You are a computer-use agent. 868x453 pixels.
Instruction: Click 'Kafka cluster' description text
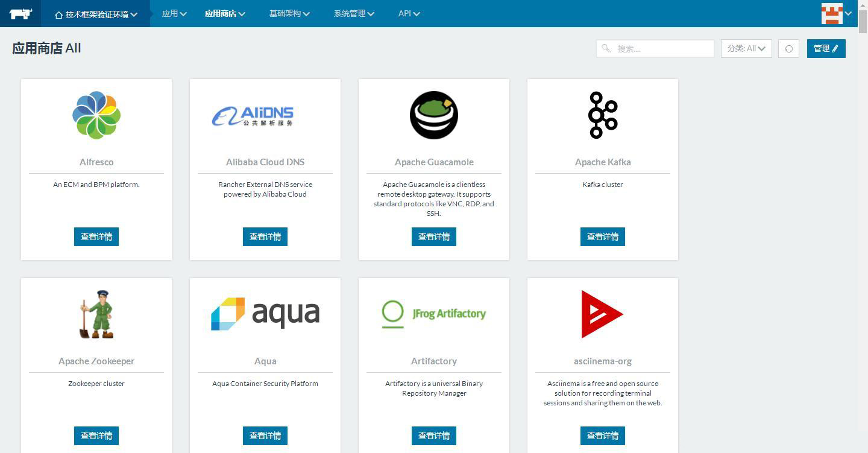pyautogui.click(x=603, y=185)
